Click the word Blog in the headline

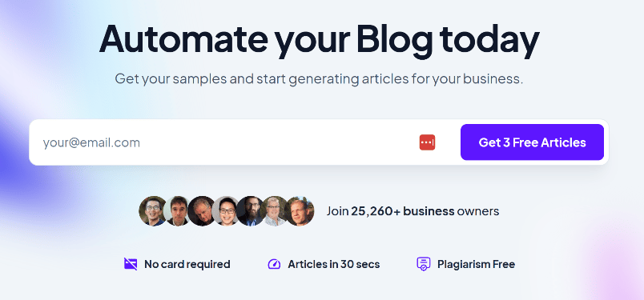[395, 39]
